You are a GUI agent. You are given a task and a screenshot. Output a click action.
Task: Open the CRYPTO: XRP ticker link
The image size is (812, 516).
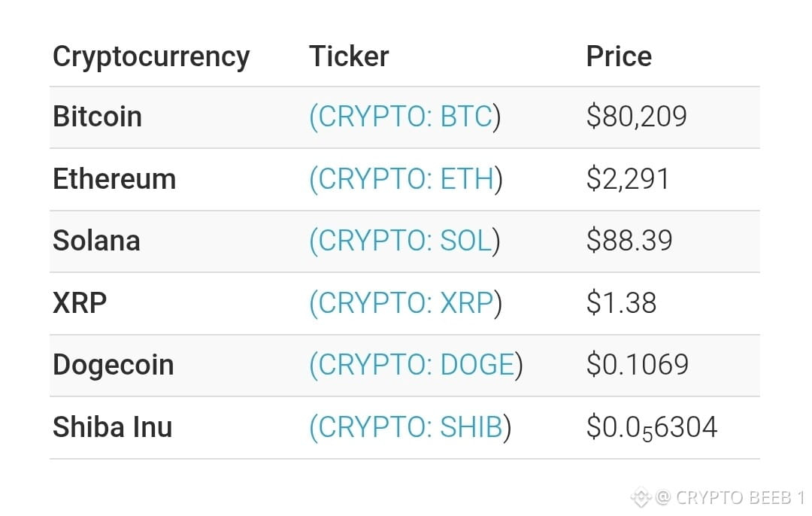click(405, 303)
